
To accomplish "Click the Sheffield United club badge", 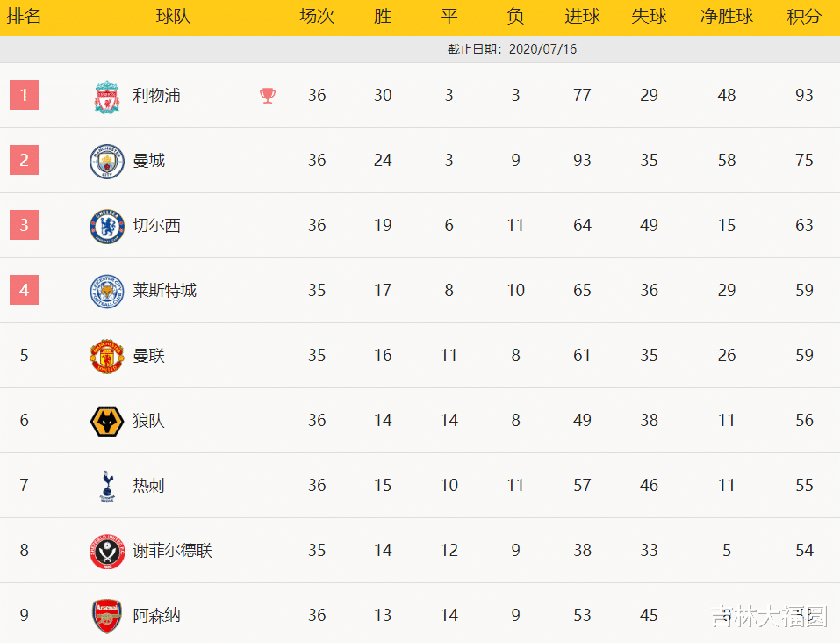I will pos(107,551).
